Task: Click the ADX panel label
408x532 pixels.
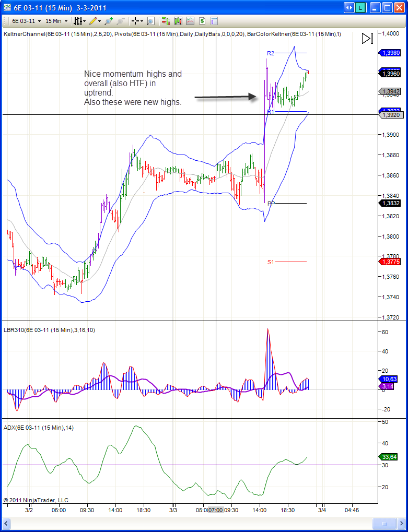Action: click(x=38, y=428)
